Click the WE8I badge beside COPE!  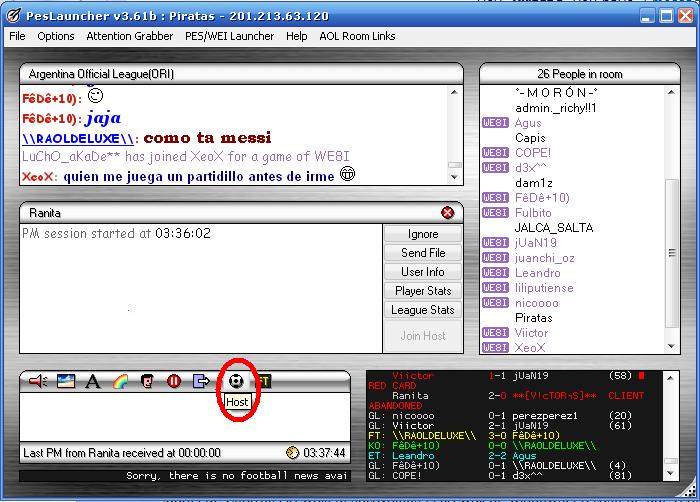pyautogui.click(x=495, y=152)
